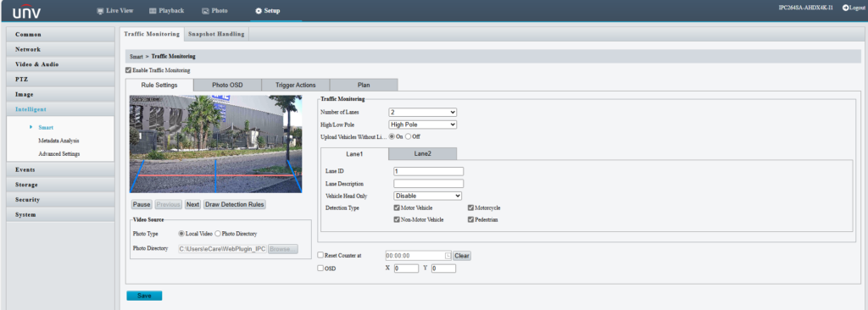The height and width of the screenshot is (310, 868).
Task: Click the Draw Detection Rules button
Action: pos(235,204)
